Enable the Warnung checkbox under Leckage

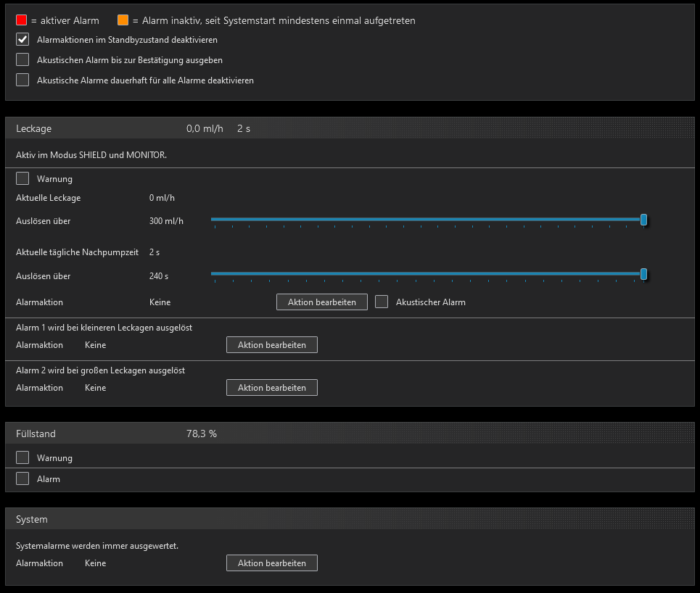pyautogui.click(x=22, y=178)
